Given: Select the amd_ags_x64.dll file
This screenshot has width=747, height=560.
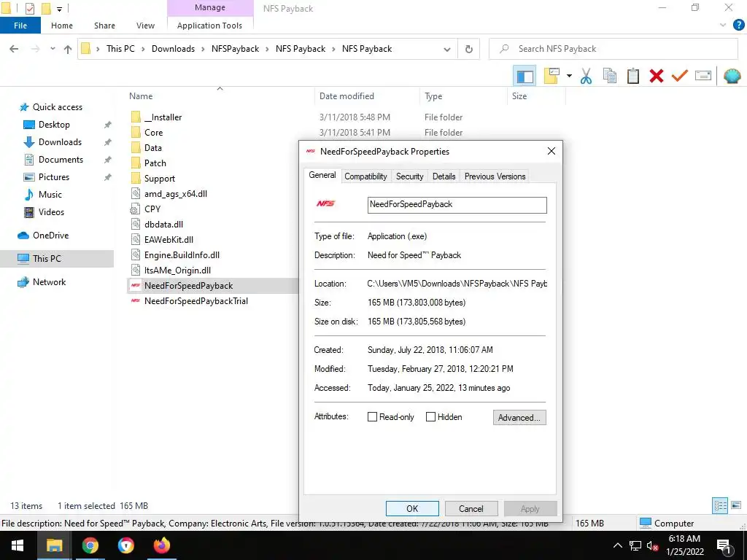Looking at the screenshot, I should pos(175,194).
